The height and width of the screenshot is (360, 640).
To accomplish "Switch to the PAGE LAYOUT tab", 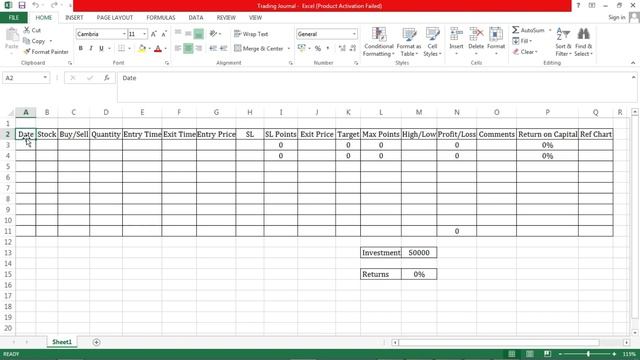I will [115, 18].
